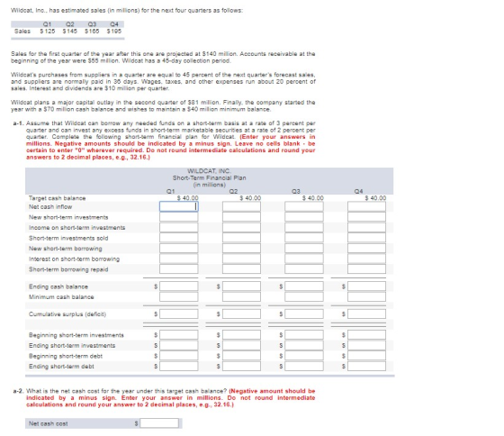Focus Q1 Income on short-term investments field
The width and height of the screenshot is (504, 436).
tap(179, 228)
